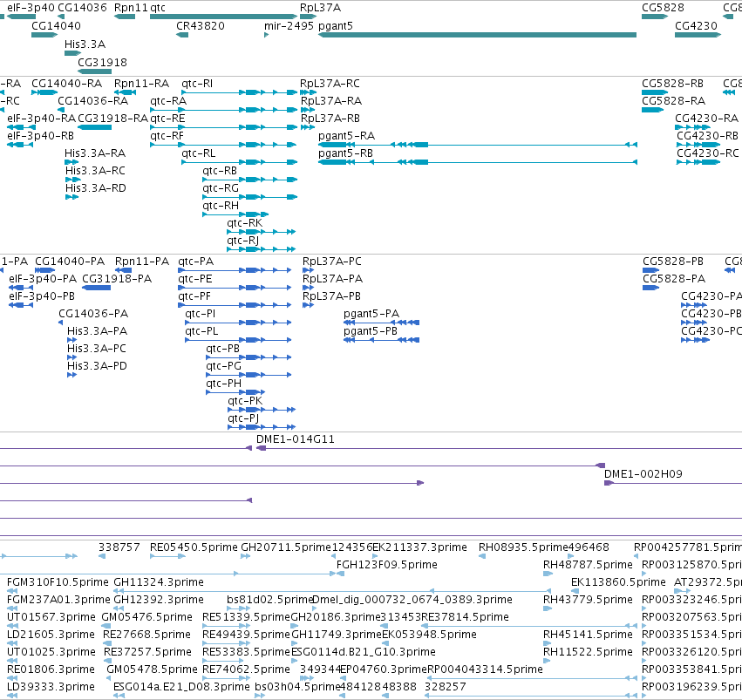Screen dimensions: 742x700
Task: Click the Rpn11 gene name
Action: [131, 8]
